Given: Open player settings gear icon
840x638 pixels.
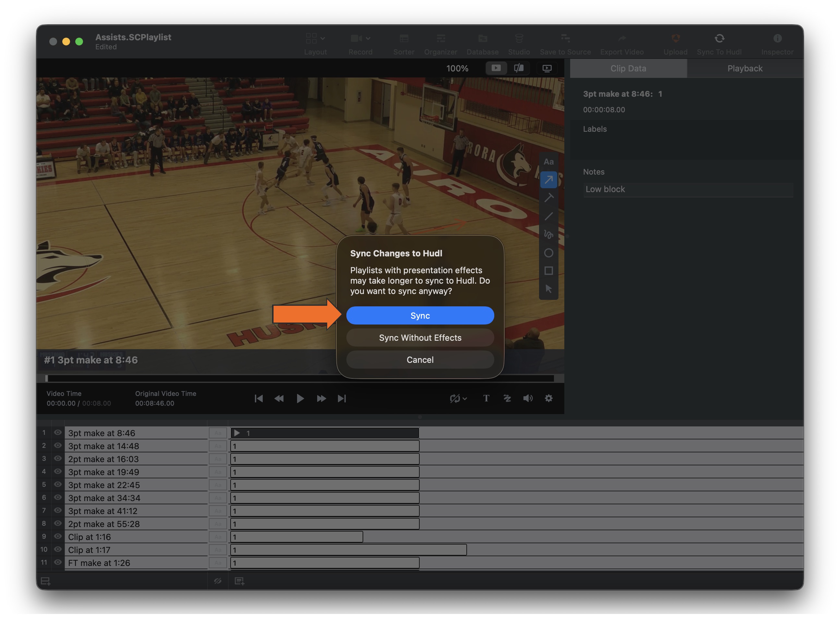Looking at the screenshot, I should point(548,398).
